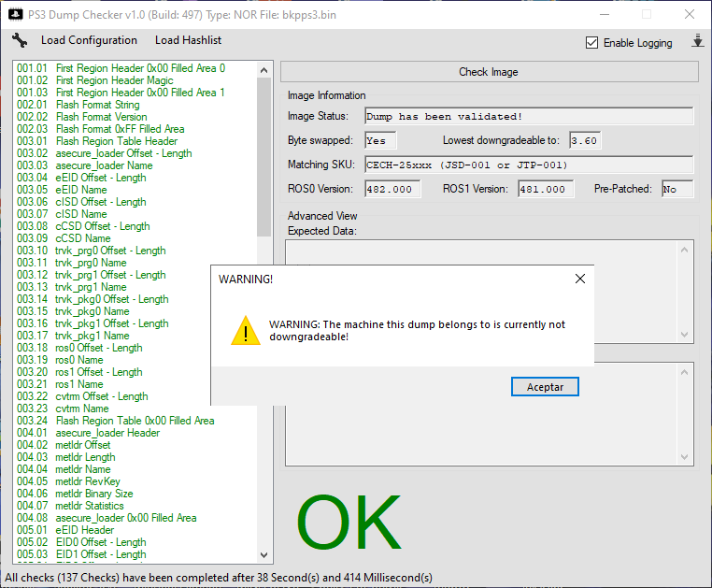The height and width of the screenshot is (588, 712).
Task: Click the wrench settings icon
Action: (20, 40)
